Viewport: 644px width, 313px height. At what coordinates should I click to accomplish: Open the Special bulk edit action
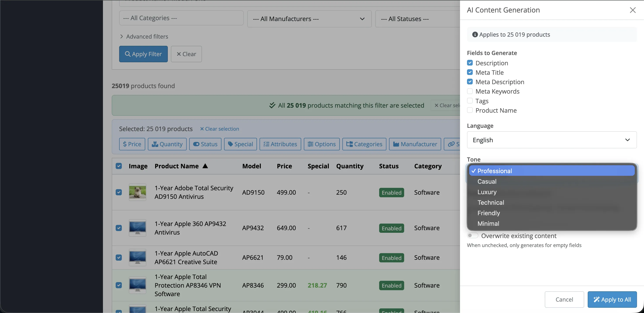click(x=240, y=144)
